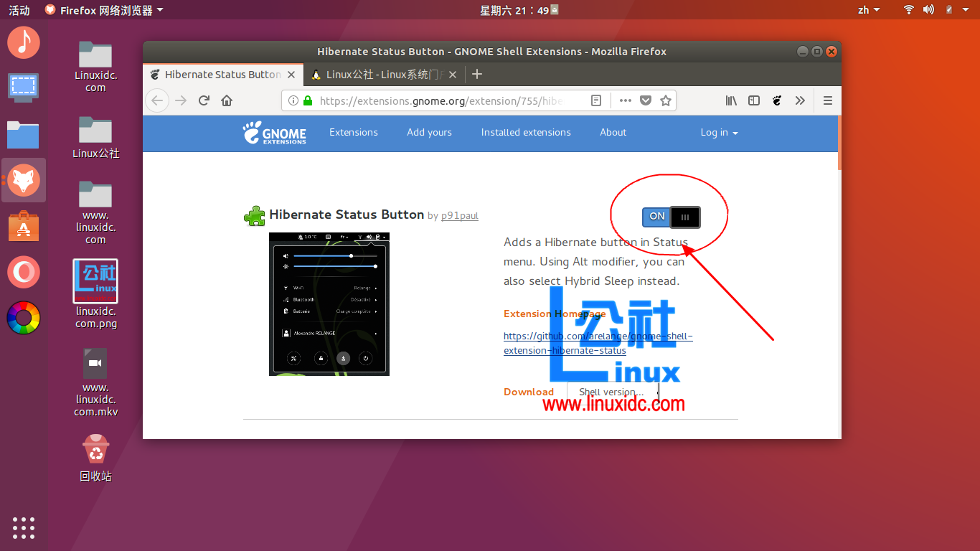
Task: Open the color wheel app in dock
Action: (24, 318)
